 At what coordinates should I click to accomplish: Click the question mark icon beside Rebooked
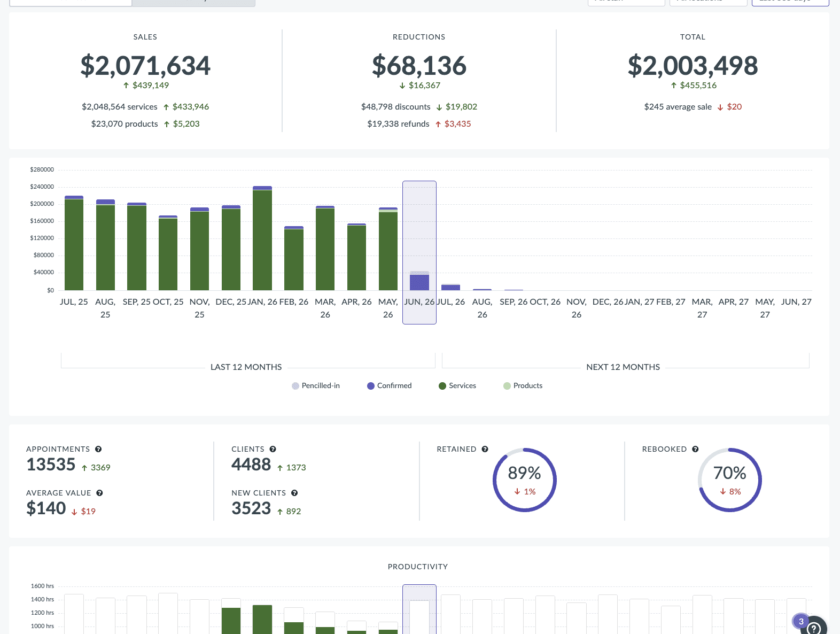pos(695,449)
